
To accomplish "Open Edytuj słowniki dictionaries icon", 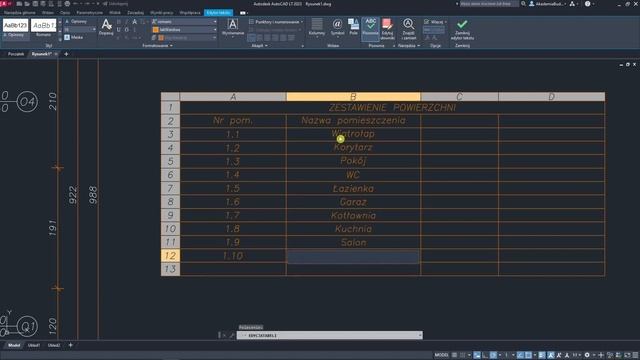I will tap(387, 29).
